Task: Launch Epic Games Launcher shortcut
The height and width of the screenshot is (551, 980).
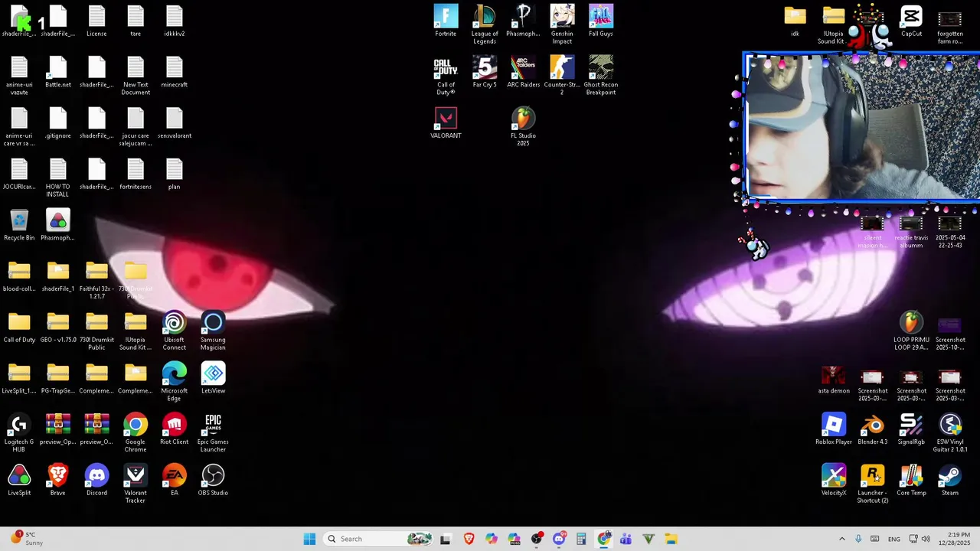Action: coord(213,432)
